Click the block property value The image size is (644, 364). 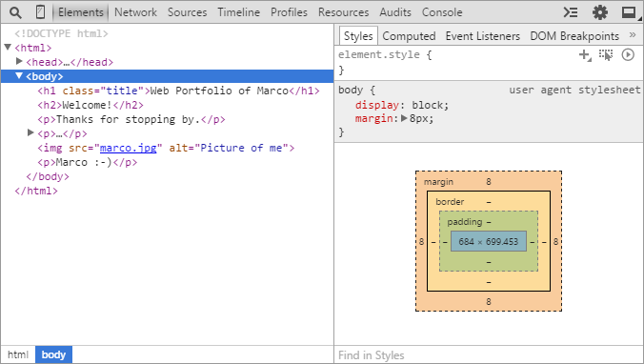[x=428, y=105]
